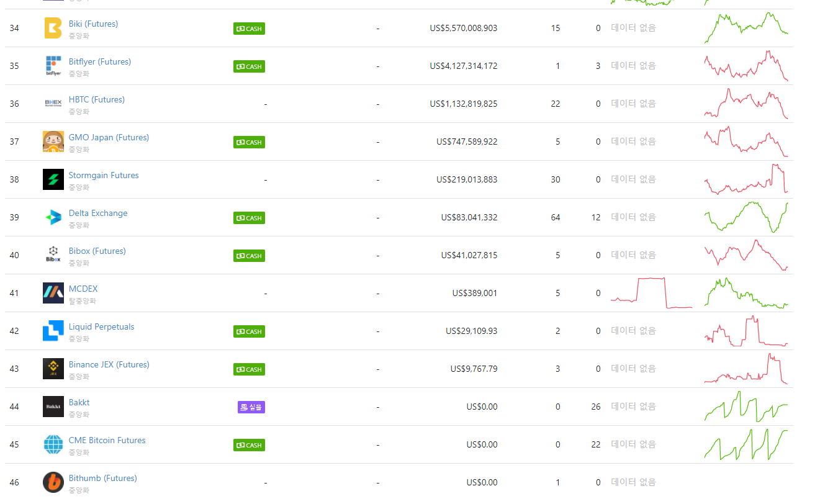The height and width of the screenshot is (504, 815).
Task: Click the HBTC exchange logo icon
Action: pyautogui.click(x=53, y=104)
